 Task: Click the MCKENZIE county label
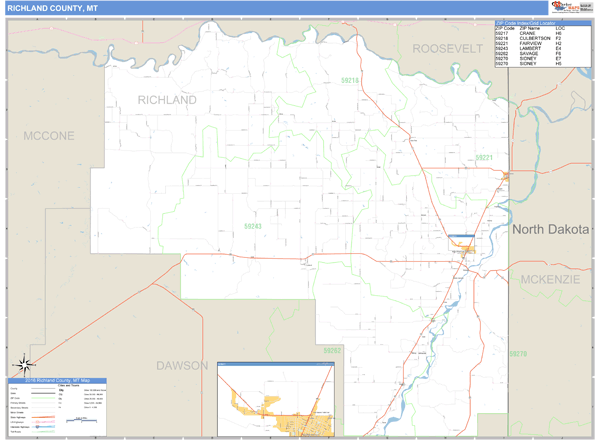click(x=550, y=279)
